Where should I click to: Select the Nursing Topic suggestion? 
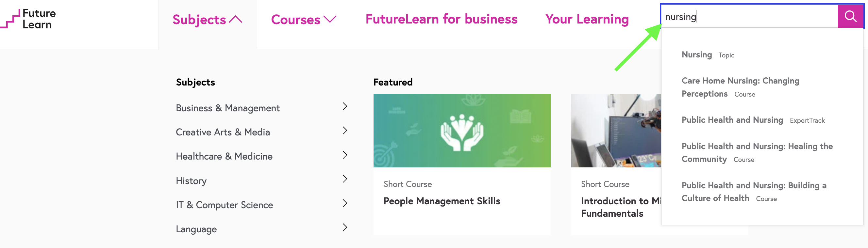696,54
